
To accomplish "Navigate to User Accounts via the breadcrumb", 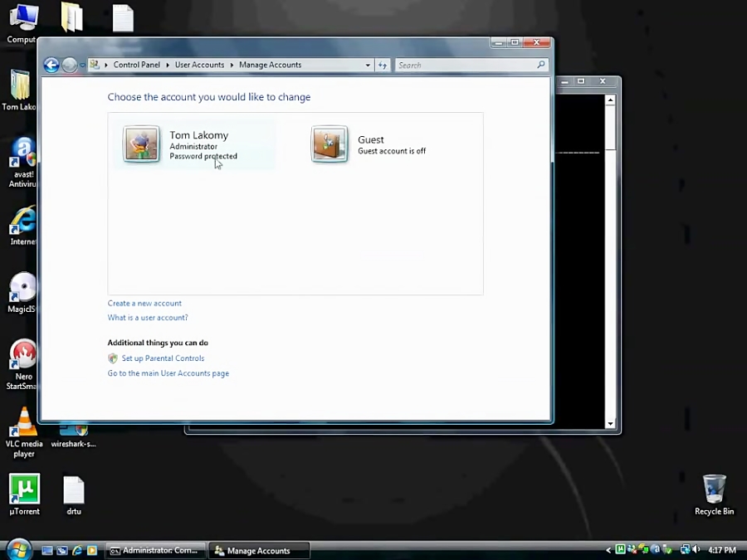I will (x=199, y=65).
